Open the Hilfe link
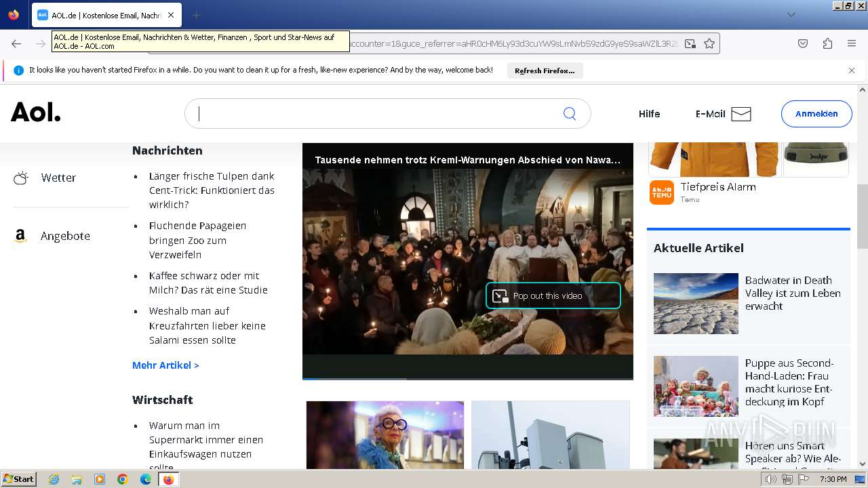This screenshot has height=488, width=868. tap(649, 114)
